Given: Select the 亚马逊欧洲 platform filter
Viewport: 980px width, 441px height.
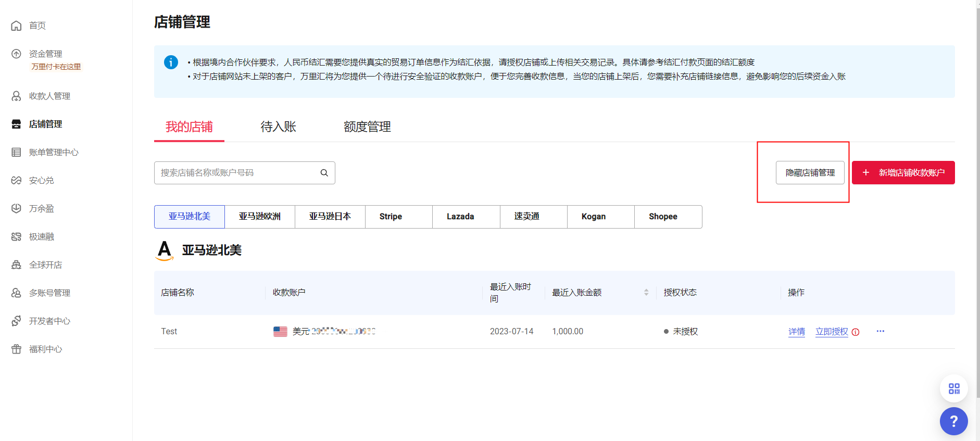Looking at the screenshot, I should 259,217.
